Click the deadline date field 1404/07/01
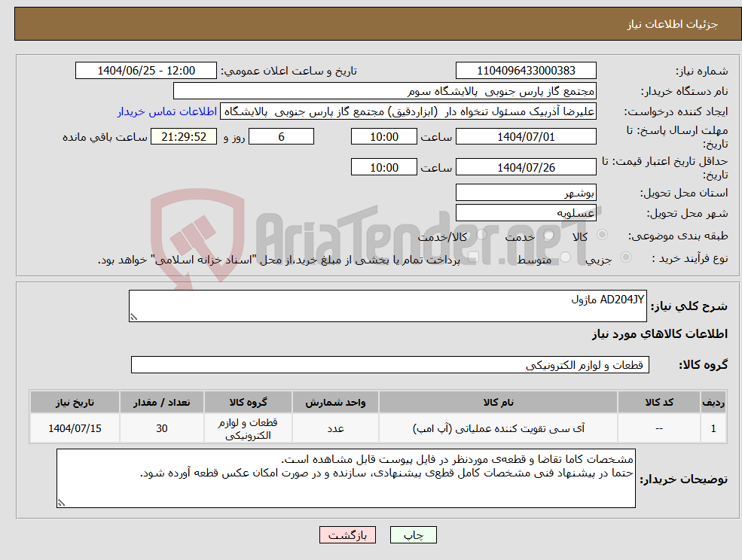The image size is (742, 560). coord(525,136)
